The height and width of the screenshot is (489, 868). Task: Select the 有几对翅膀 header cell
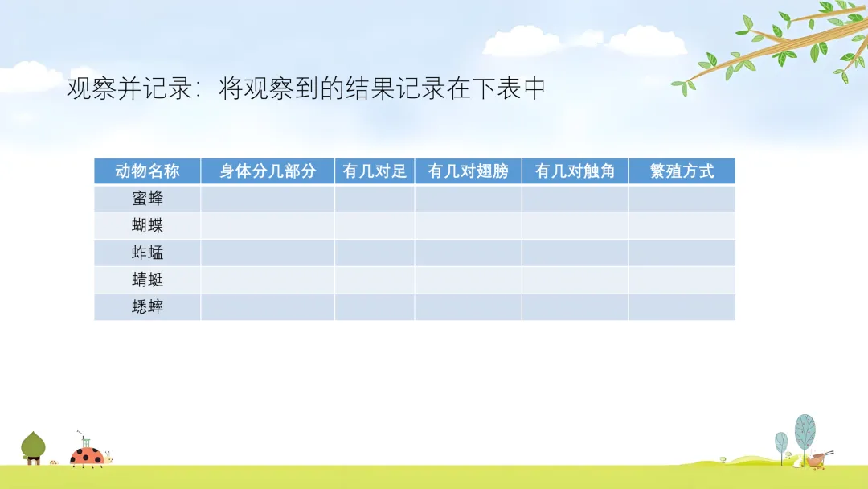[x=469, y=171]
